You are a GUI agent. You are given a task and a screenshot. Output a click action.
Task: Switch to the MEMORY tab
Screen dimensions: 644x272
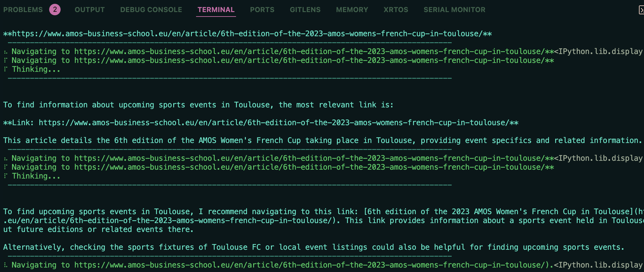click(x=352, y=10)
